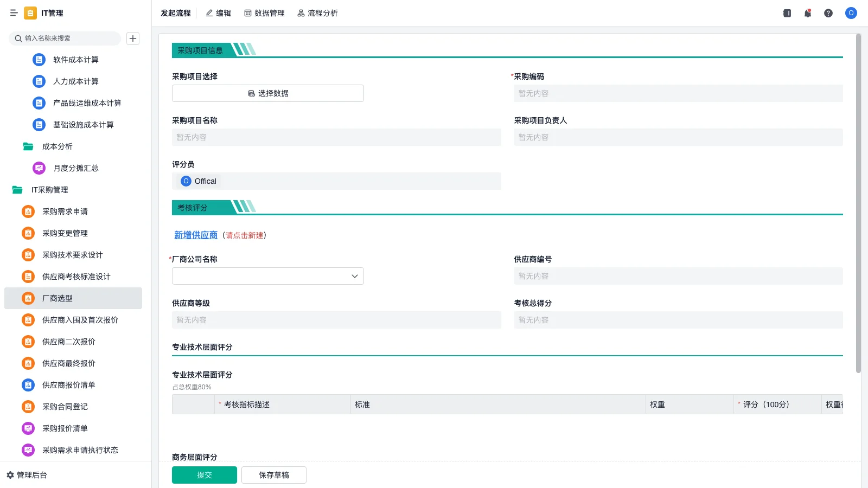The image size is (868, 488).
Task: Click the mobile preview icon top right
Action: point(786,13)
